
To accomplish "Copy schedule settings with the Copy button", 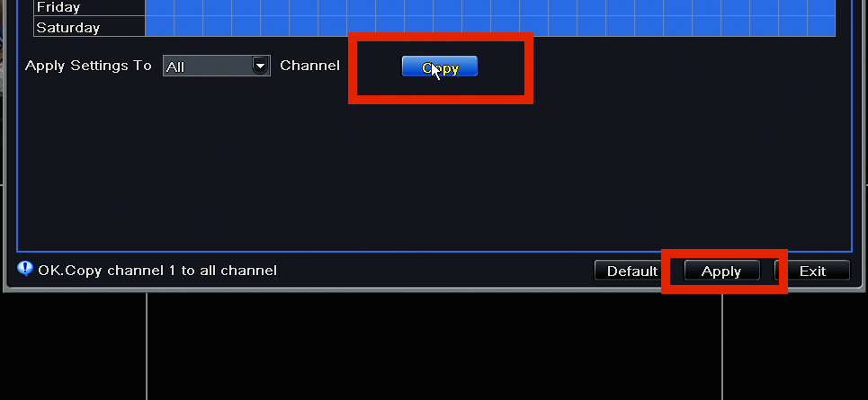I will (440, 67).
